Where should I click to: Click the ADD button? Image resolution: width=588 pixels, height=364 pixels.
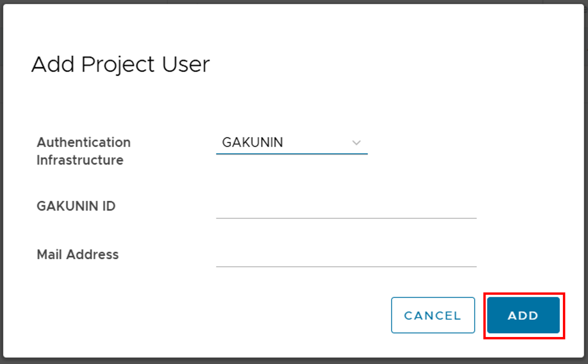click(x=523, y=315)
